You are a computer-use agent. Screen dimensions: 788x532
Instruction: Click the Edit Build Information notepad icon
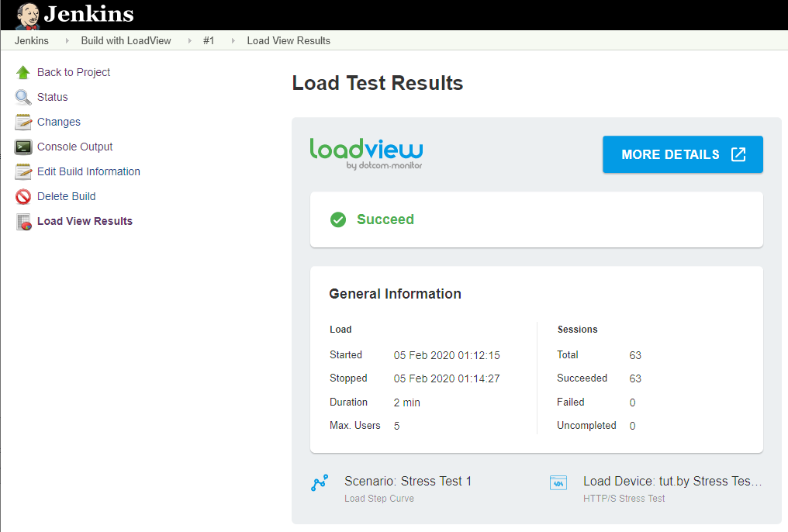click(x=23, y=172)
